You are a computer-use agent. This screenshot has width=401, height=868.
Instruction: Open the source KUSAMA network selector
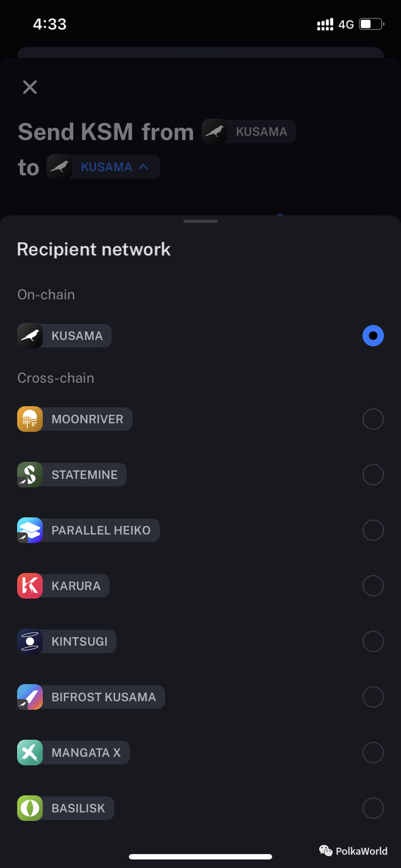[249, 131]
